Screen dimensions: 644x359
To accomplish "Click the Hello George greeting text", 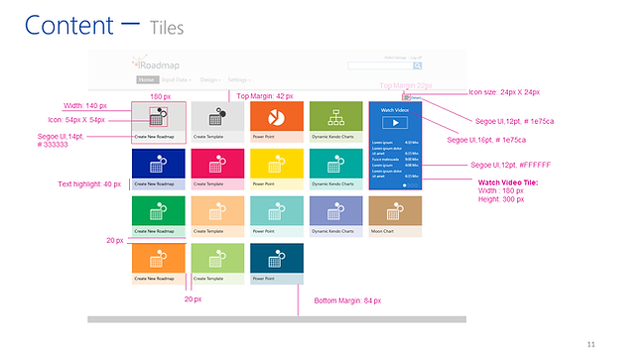I will point(395,58).
